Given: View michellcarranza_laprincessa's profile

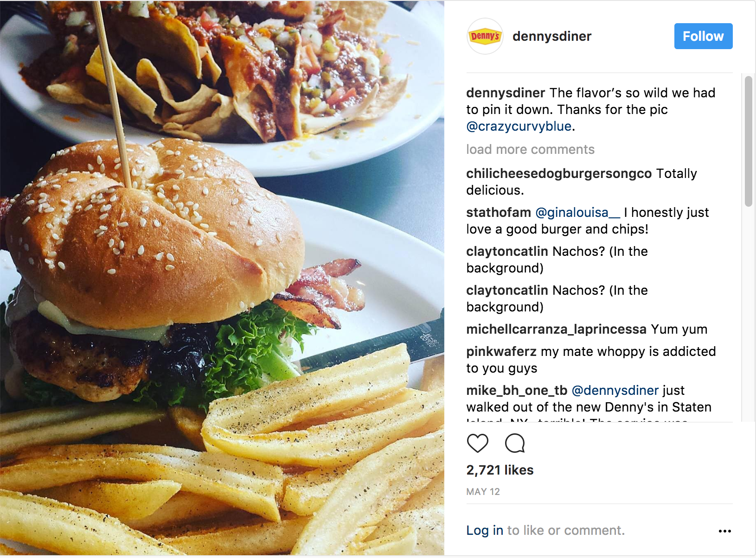Looking at the screenshot, I should click(x=556, y=329).
